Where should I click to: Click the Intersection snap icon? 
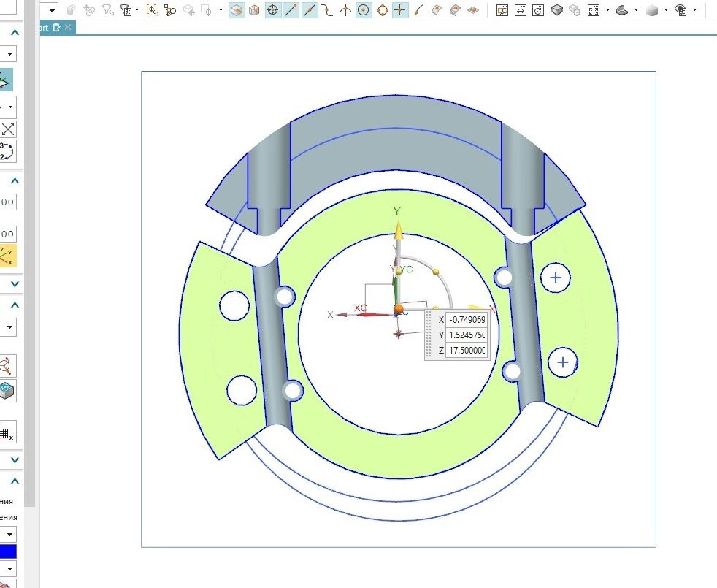point(345,11)
